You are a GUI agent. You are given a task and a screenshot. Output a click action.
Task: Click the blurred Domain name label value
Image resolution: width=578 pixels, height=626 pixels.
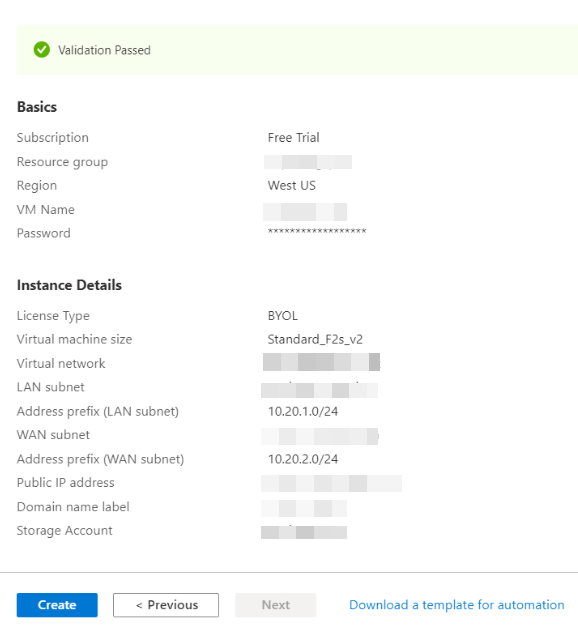[x=304, y=508]
